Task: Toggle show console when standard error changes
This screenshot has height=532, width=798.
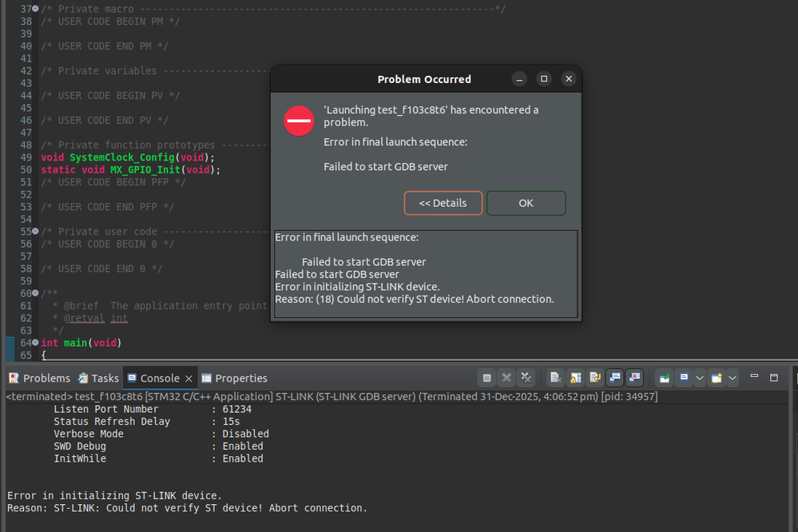Action: tap(633, 378)
